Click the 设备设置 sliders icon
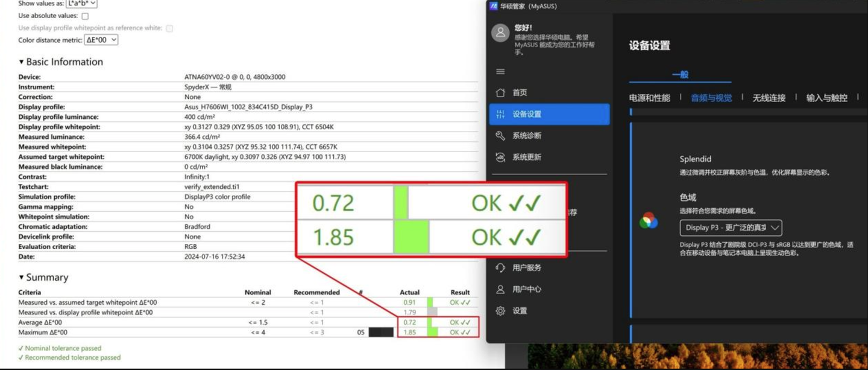 (x=500, y=114)
